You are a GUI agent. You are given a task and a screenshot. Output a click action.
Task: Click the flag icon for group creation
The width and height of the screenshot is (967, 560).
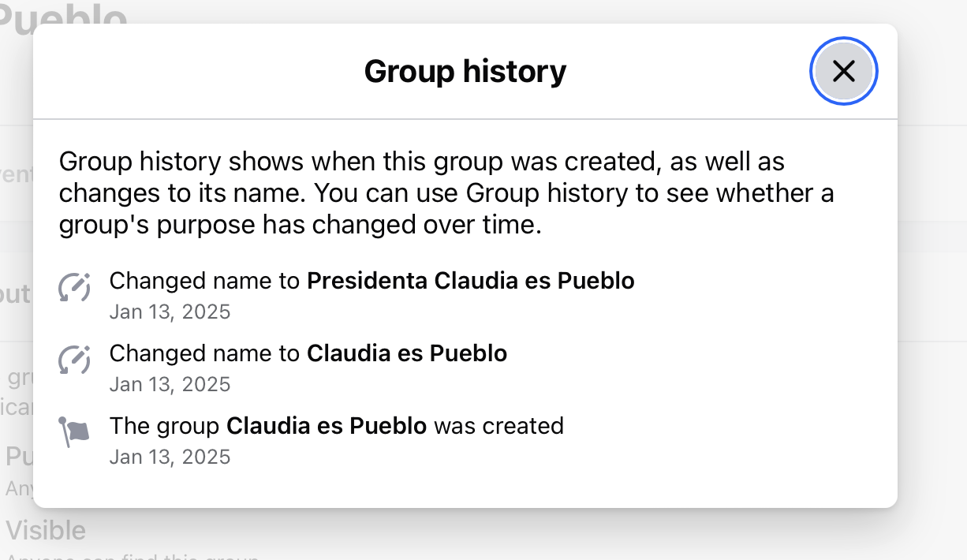[x=75, y=432]
